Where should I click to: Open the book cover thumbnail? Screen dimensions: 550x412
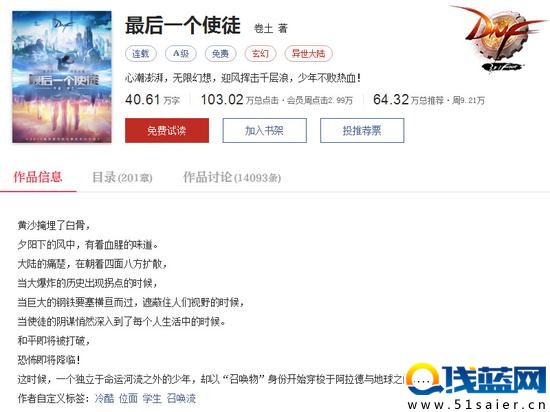pos(62,77)
